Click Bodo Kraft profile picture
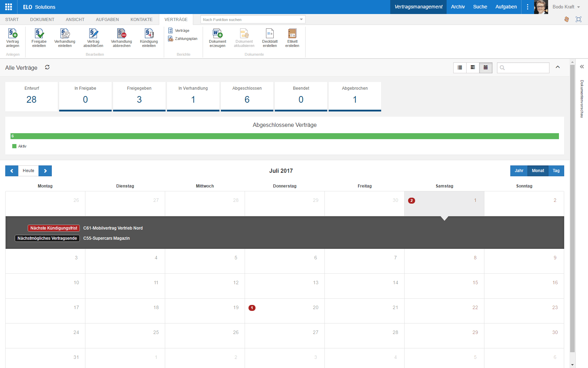588x368 pixels. pyautogui.click(x=541, y=7)
